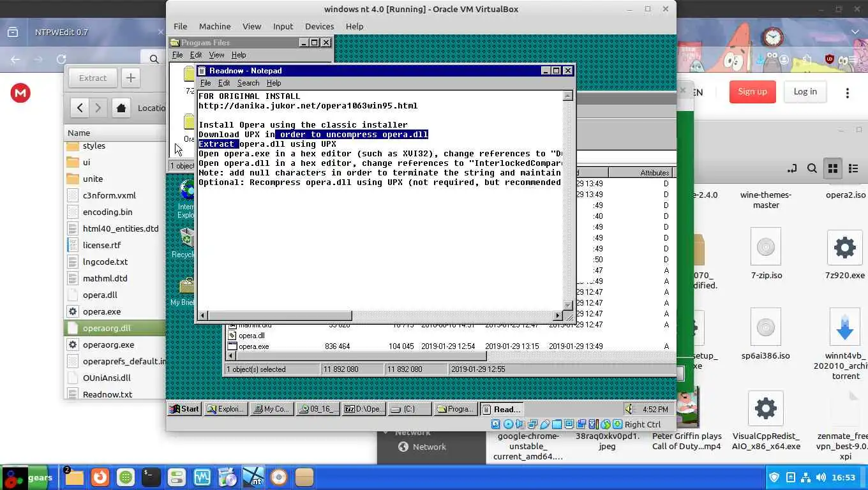Image resolution: width=868 pixels, height=490 pixels.
Task: Click the VirtualBox optical drive status icon
Action: 509,424
